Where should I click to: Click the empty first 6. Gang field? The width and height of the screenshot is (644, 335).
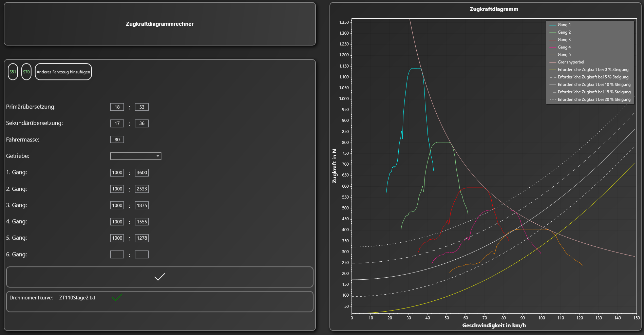click(117, 255)
